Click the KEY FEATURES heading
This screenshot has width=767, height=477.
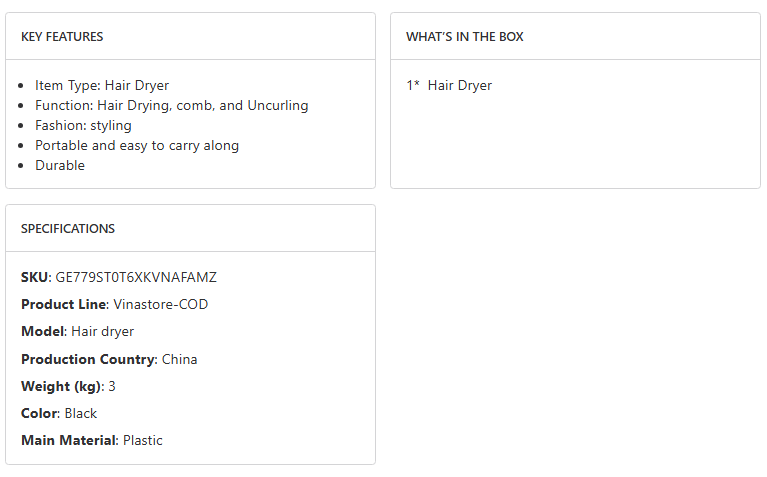62,37
